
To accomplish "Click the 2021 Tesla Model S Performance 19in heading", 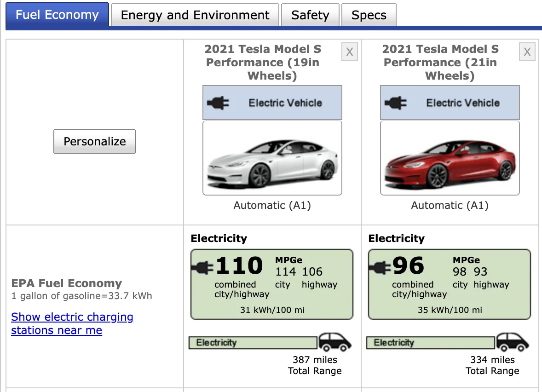I will click(x=263, y=62).
